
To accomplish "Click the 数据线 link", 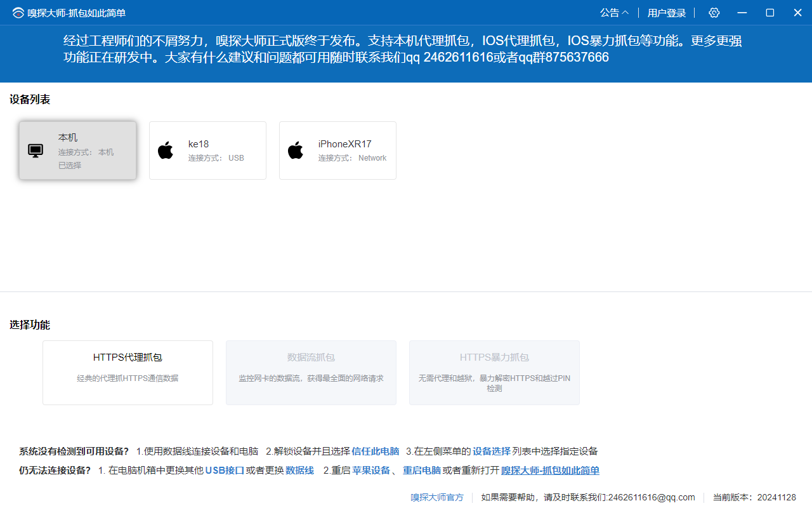I will click(x=299, y=471).
